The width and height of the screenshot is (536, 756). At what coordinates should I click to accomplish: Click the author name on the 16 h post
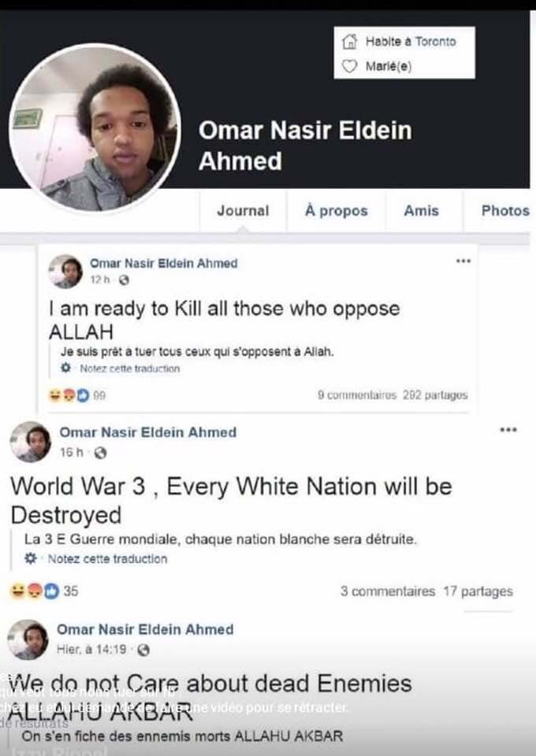pyautogui.click(x=148, y=432)
